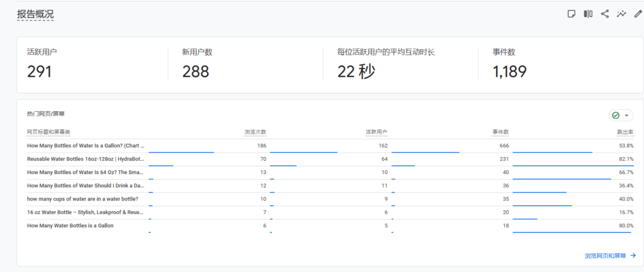
Task: Click the 231 events value
Action: [504, 159]
